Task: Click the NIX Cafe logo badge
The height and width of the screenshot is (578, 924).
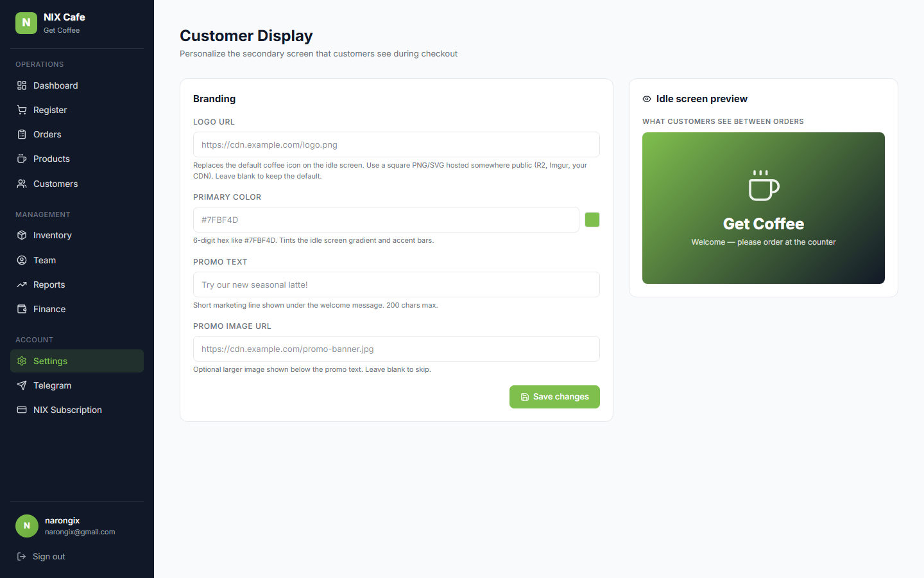Action: [26, 22]
